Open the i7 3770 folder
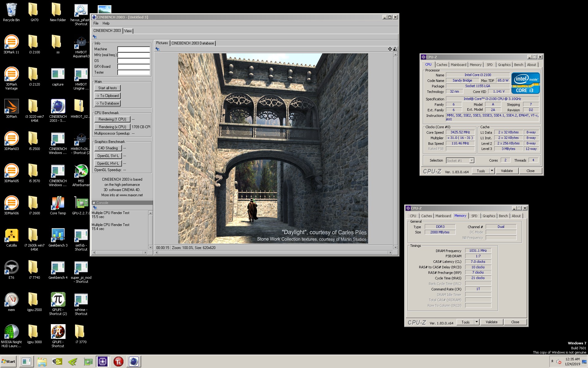588x368 pixels. pyautogui.click(x=81, y=334)
